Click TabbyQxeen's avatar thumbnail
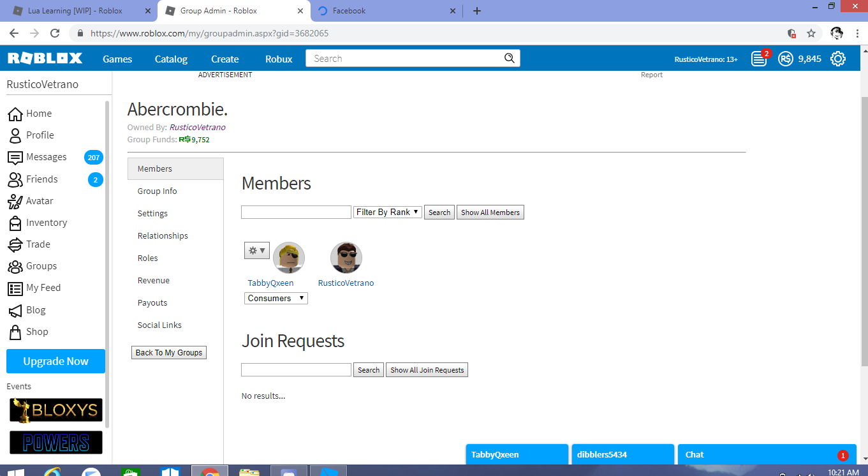The image size is (868, 476). (x=289, y=258)
